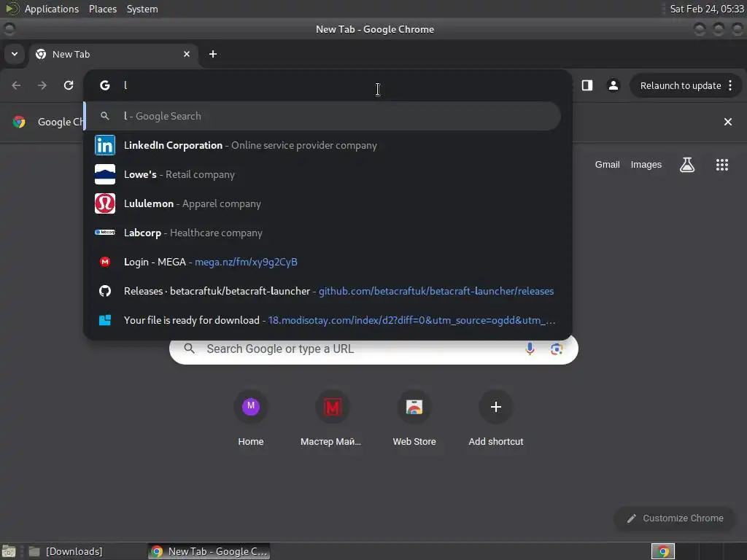Open the Мастер Май... shortcut
Image resolution: width=747 pixels, height=560 pixels.
tap(332, 418)
